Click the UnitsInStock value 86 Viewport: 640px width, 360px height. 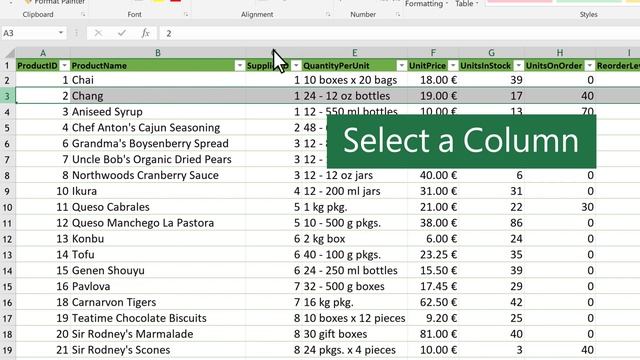(491, 223)
